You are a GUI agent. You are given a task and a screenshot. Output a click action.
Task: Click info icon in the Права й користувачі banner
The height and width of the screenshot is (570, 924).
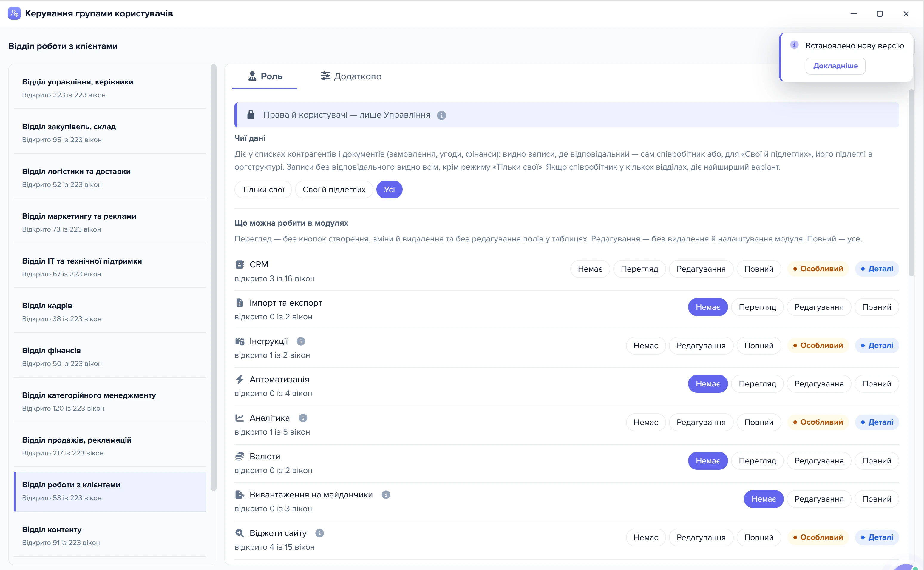(441, 115)
